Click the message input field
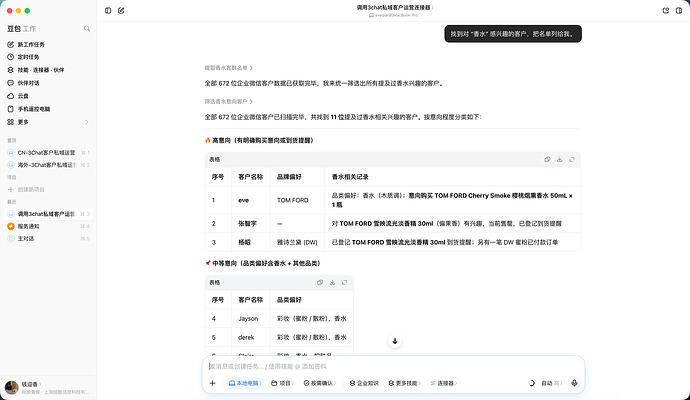 tap(392, 366)
